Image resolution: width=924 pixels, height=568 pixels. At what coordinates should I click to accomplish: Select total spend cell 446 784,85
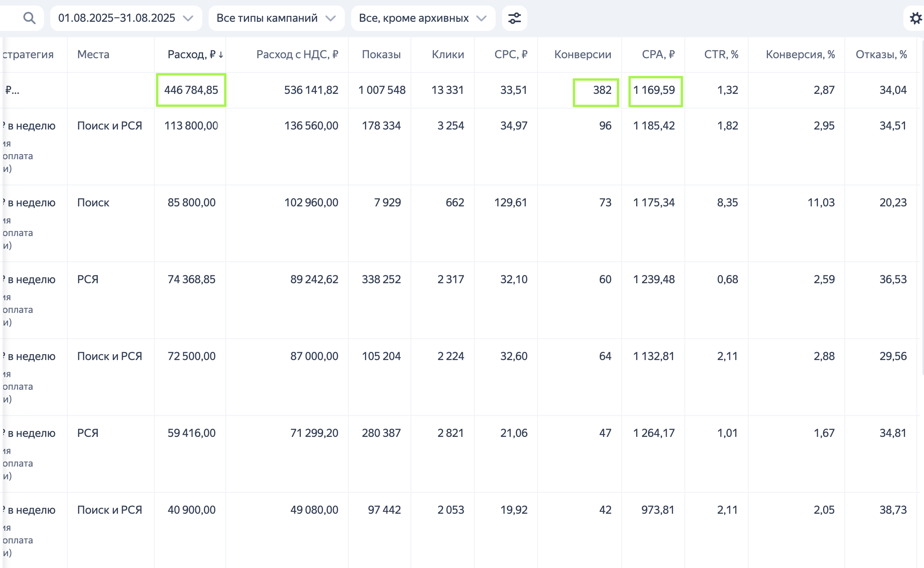[x=191, y=90]
